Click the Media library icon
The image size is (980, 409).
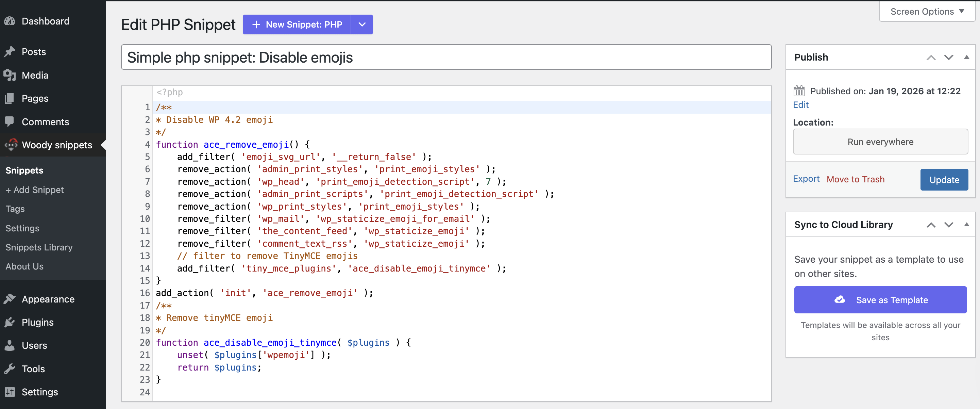[10, 76]
